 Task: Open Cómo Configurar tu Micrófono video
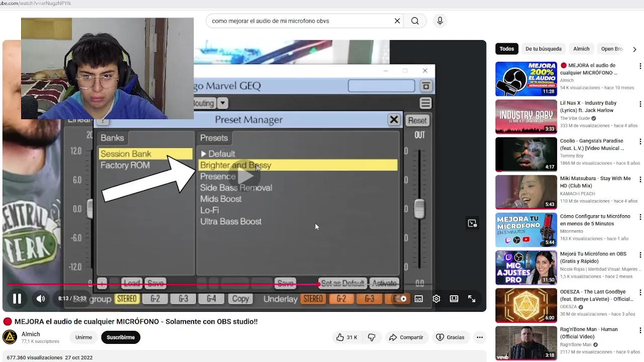tap(526, 230)
